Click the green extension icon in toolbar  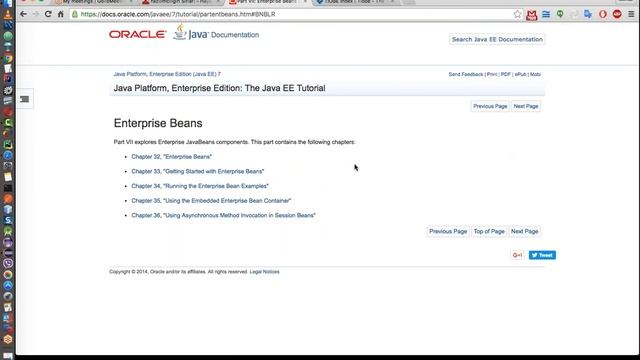[560, 14]
